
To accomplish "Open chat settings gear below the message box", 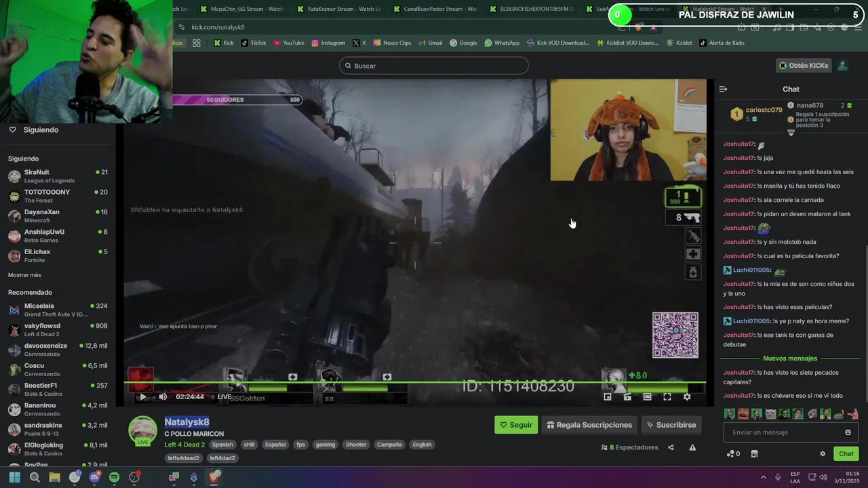I will (x=823, y=454).
